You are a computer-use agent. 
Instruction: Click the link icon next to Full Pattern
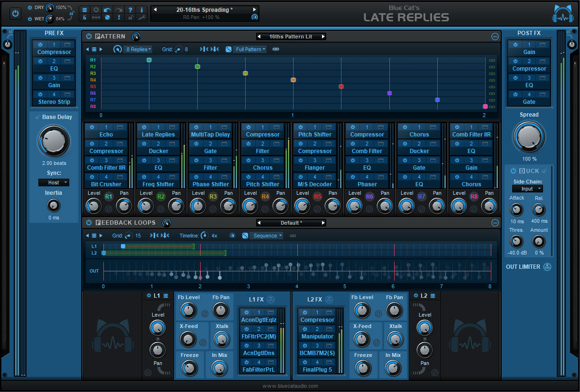click(x=276, y=49)
